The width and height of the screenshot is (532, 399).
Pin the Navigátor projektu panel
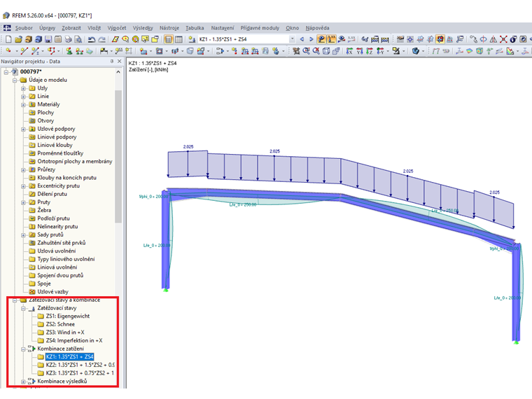click(x=111, y=62)
